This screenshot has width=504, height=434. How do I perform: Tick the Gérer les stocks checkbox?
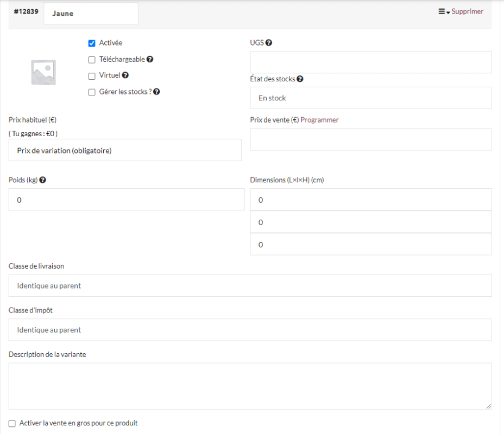pos(92,92)
